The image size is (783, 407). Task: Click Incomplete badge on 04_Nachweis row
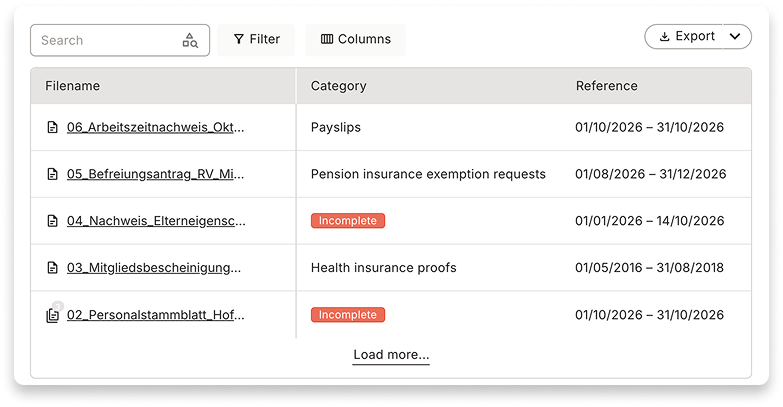coord(348,221)
